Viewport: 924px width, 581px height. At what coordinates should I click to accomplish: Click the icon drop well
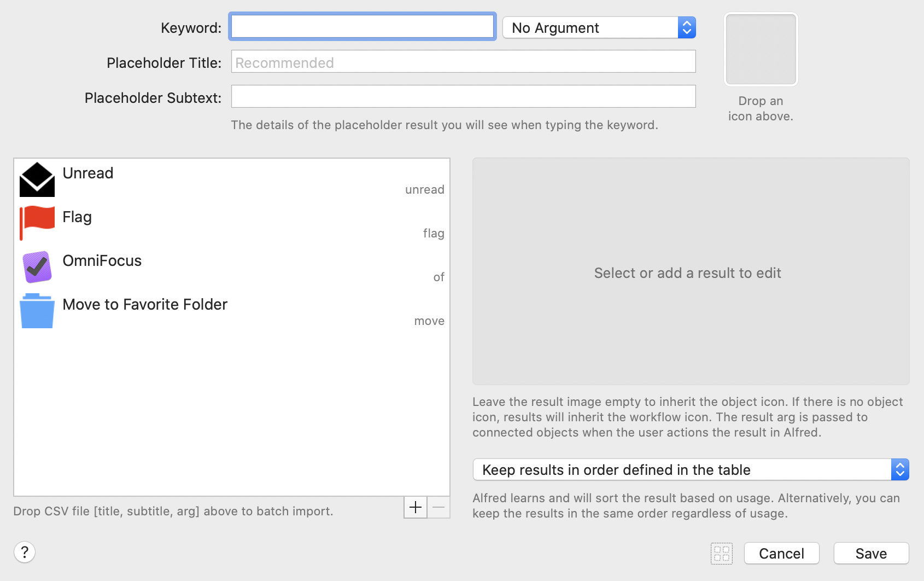click(x=761, y=50)
